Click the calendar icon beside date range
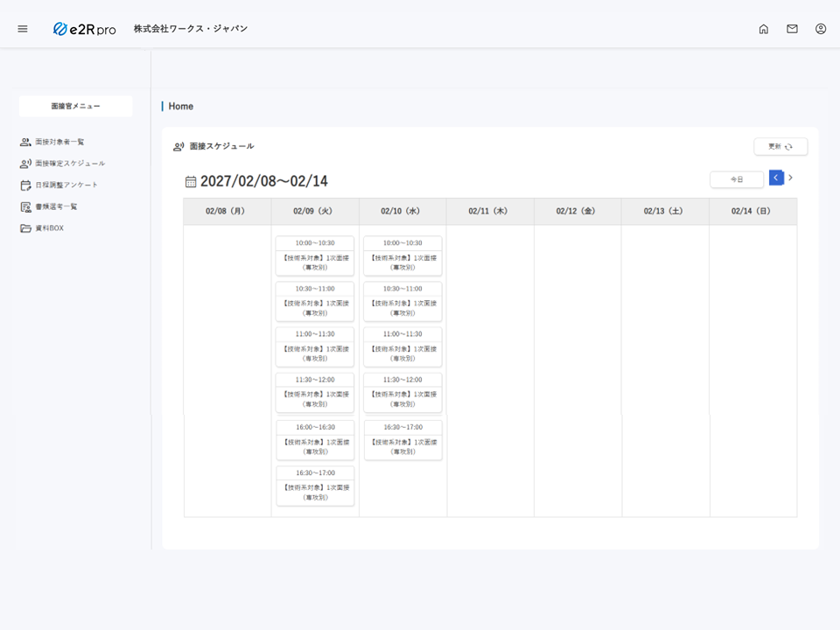Screen dimensions: 840x630 [x=191, y=182]
